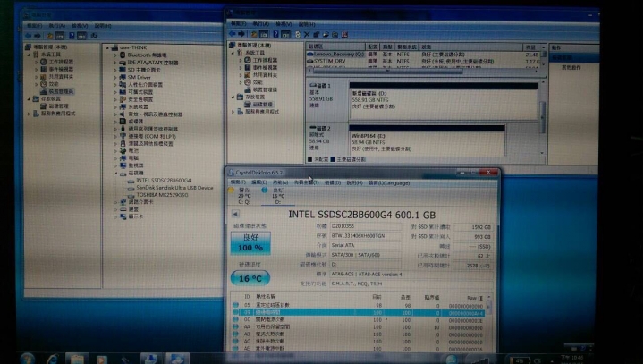
Task: Click the Disk 2 58.94 GB label box
Action: (327, 140)
